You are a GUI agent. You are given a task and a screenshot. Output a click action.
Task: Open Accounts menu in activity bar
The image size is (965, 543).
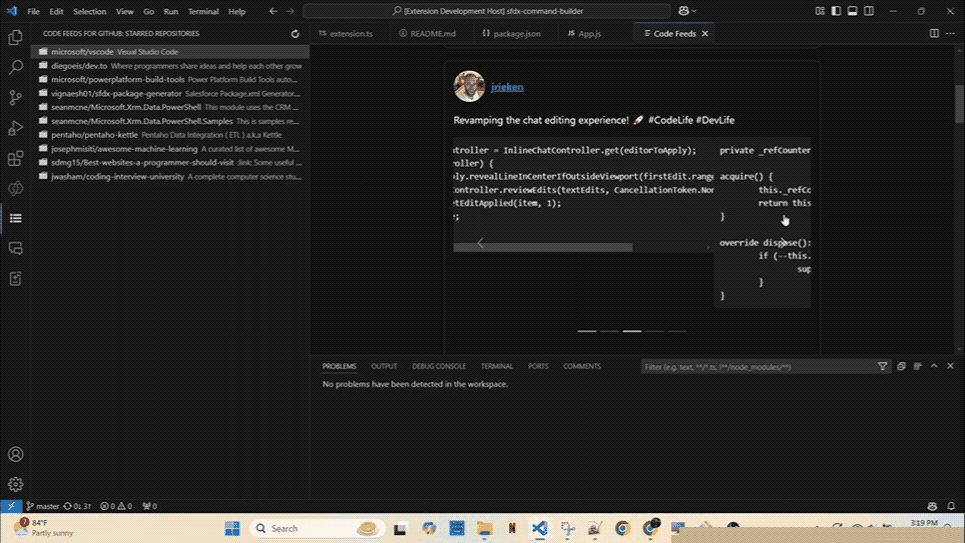click(15, 454)
